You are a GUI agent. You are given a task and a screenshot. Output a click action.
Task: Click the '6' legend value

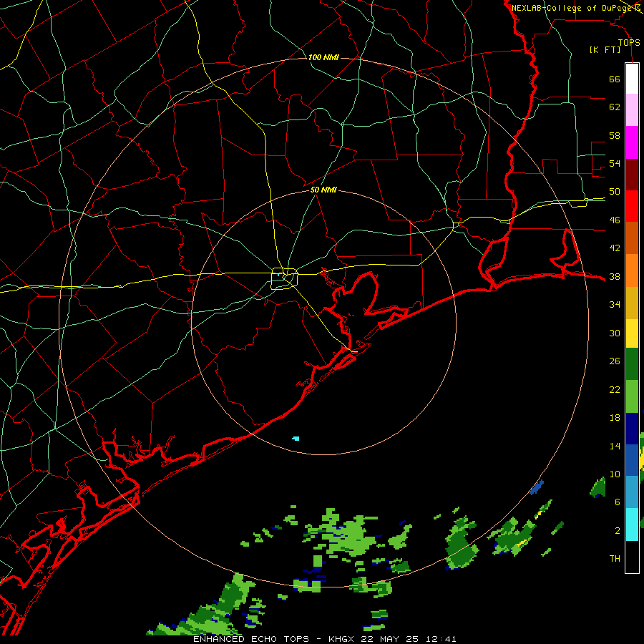pos(617,502)
